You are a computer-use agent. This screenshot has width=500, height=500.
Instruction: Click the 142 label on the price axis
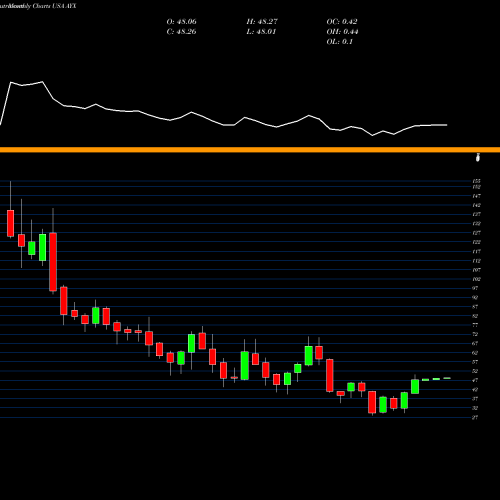[476, 205]
